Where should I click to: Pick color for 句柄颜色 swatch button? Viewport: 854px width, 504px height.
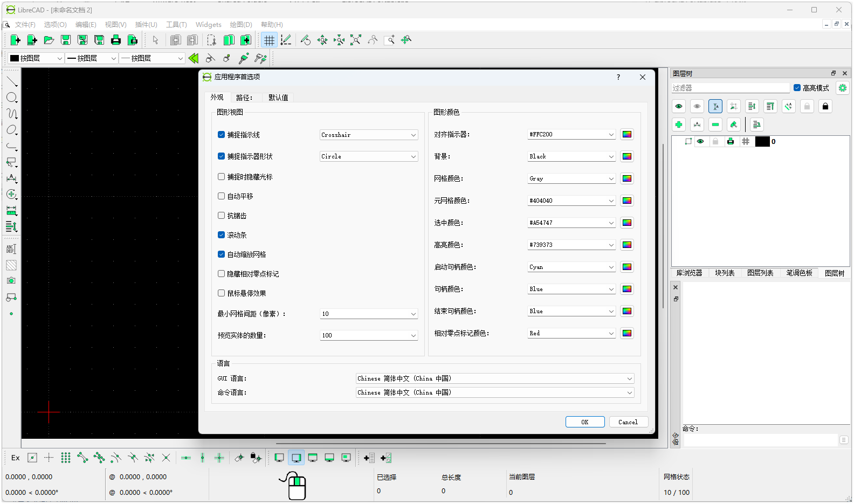[627, 289]
